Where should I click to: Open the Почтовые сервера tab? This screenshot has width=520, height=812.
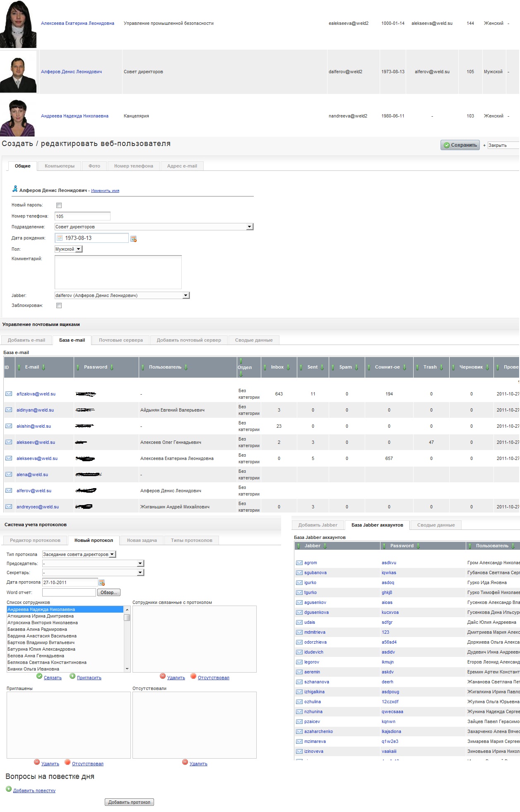(121, 340)
